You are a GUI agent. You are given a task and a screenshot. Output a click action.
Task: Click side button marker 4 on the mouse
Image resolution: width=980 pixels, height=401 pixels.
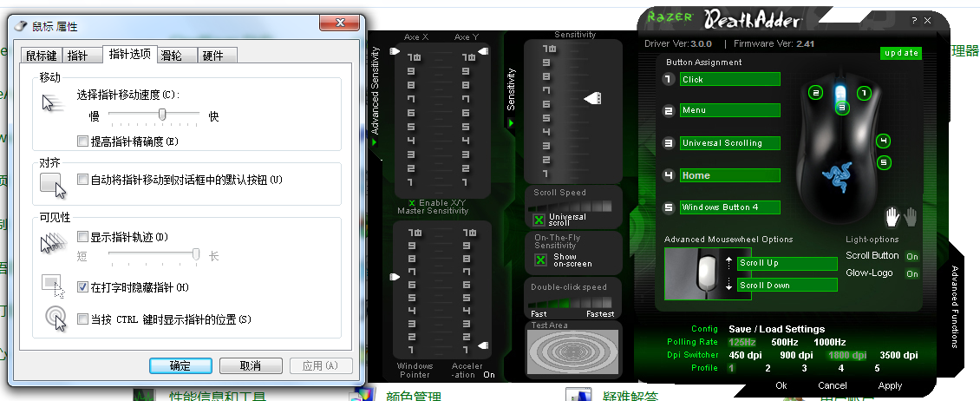pyautogui.click(x=883, y=141)
